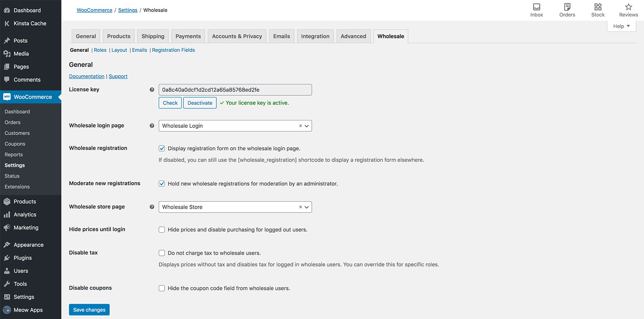644x319 pixels.
Task: Click the Media icon in sidebar
Action: pyautogui.click(x=7, y=54)
